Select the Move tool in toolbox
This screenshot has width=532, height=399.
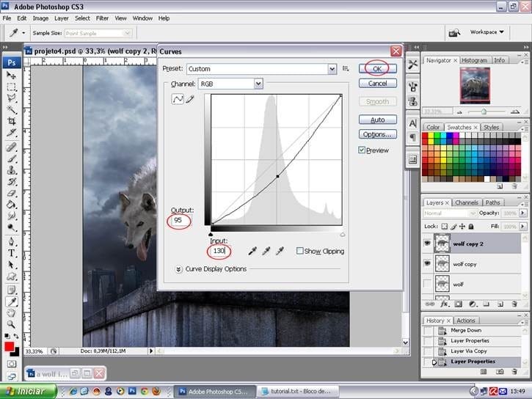point(12,75)
